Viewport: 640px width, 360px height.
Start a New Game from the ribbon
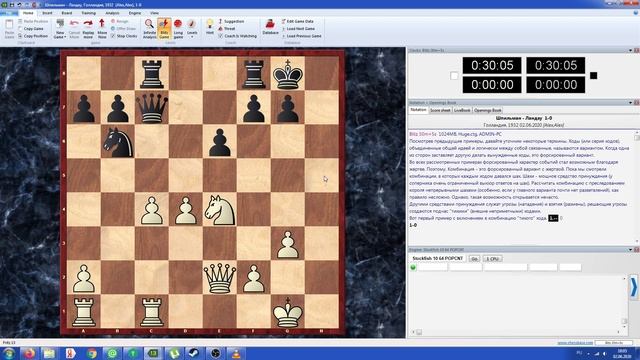[60, 29]
